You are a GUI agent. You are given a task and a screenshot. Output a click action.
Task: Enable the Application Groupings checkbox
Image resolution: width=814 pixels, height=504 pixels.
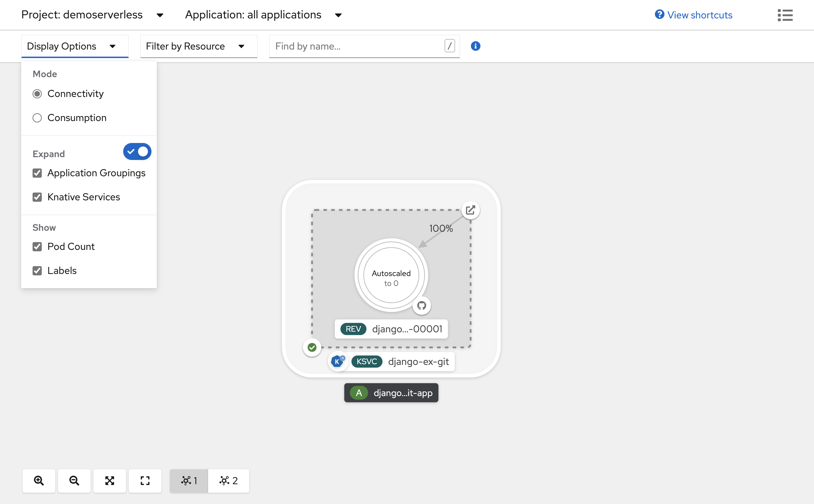point(38,173)
